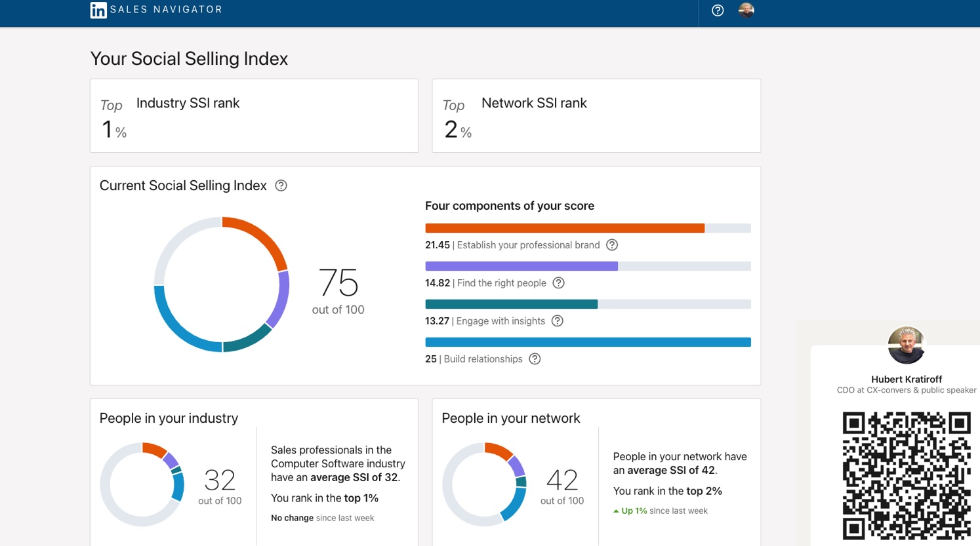Open the profile avatar menu in header
The width and height of the screenshot is (980, 546).
point(746,10)
